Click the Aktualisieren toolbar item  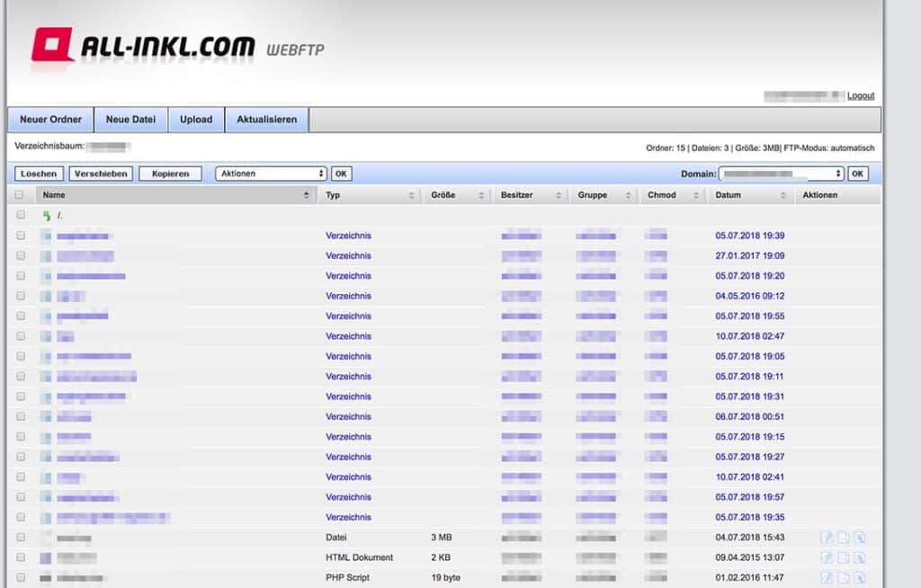[266, 120]
